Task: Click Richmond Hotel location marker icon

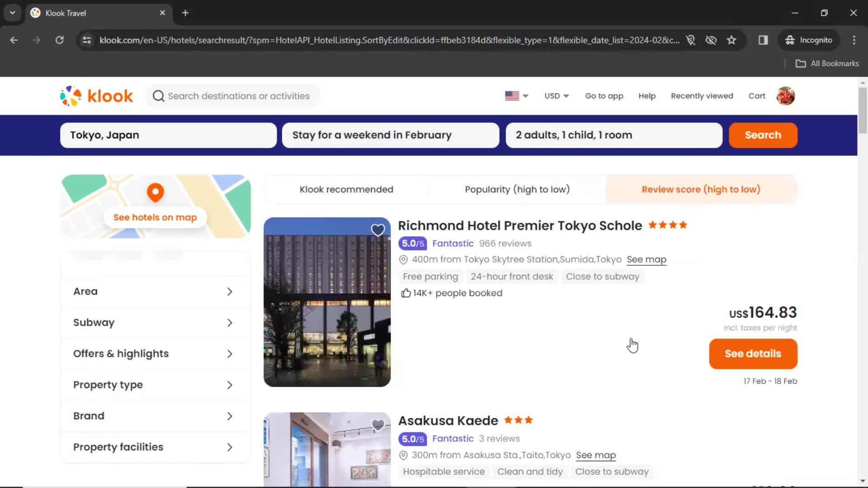Action: [x=403, y=260]
